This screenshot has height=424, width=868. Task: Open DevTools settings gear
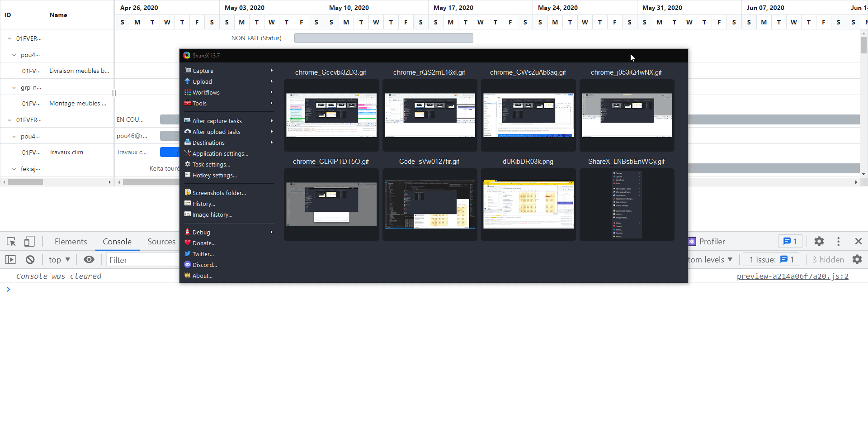[x=819, y=242]
